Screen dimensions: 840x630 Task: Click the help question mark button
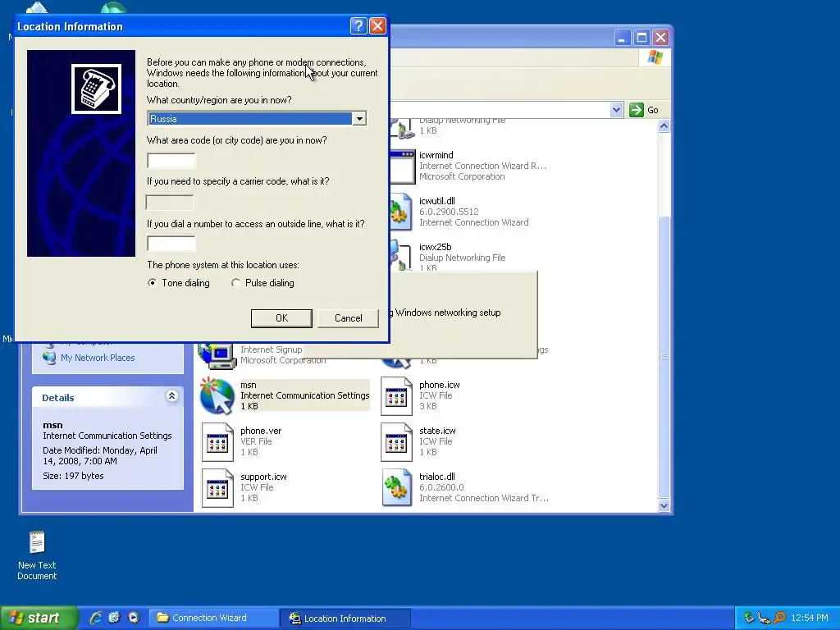358,25
